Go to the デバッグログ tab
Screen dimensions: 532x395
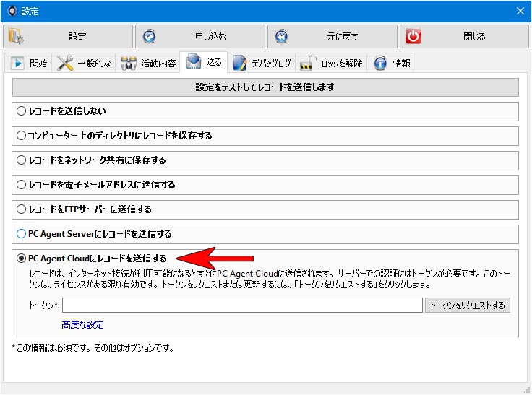pos(262,63)
